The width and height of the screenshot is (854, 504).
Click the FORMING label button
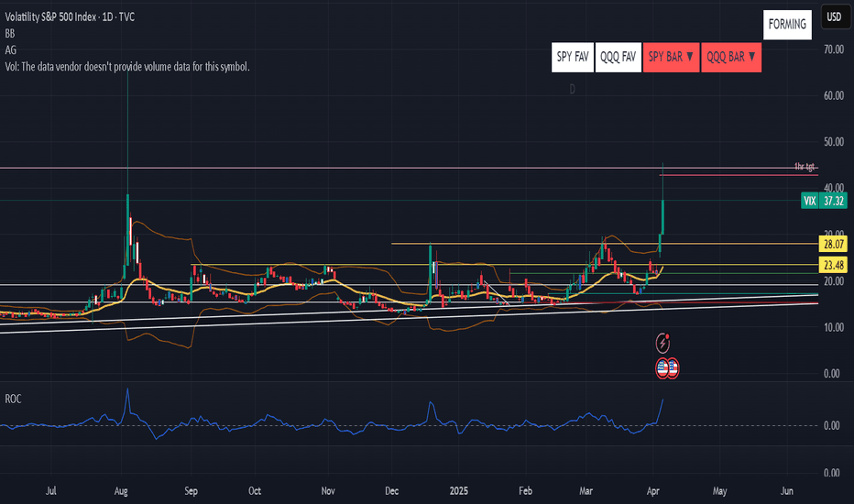tap(787, 25)
